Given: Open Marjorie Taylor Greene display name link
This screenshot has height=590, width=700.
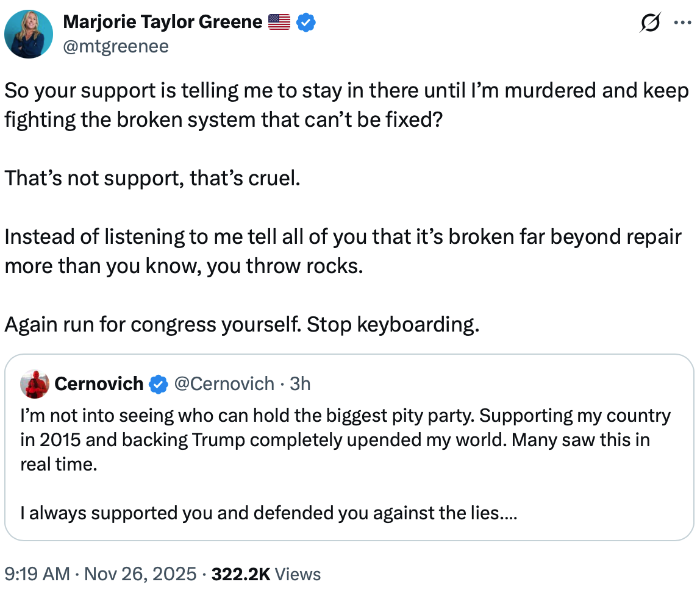Looking at the screenshot, I should [x=163, y=23].
